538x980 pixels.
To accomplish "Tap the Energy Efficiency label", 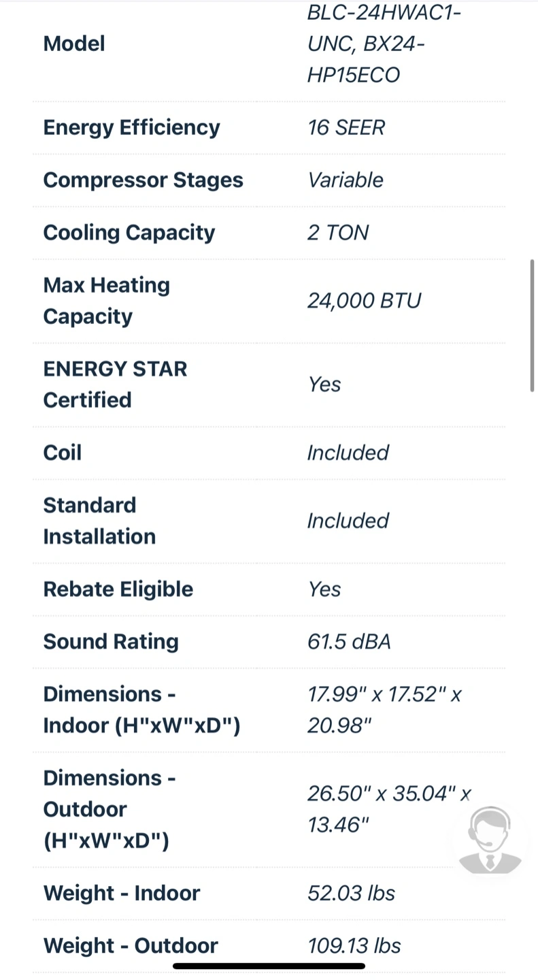I will pos(131,127).
